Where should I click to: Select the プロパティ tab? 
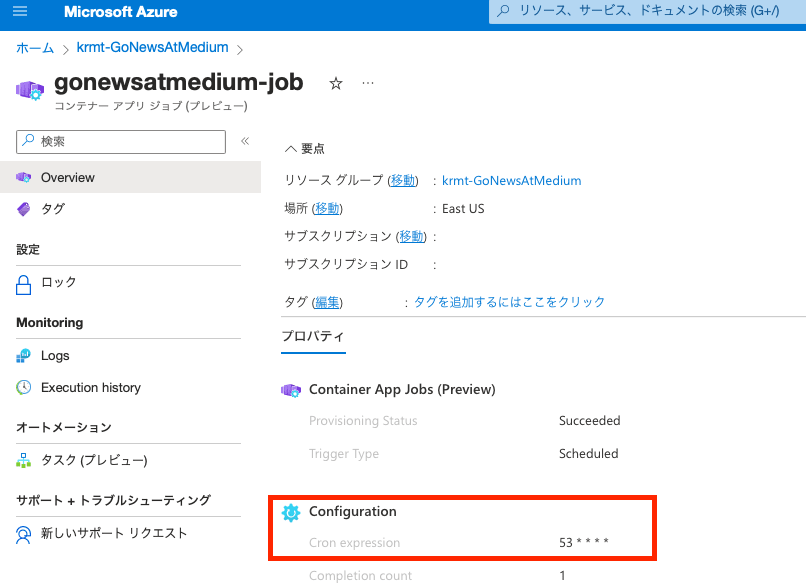coord(313,337)
